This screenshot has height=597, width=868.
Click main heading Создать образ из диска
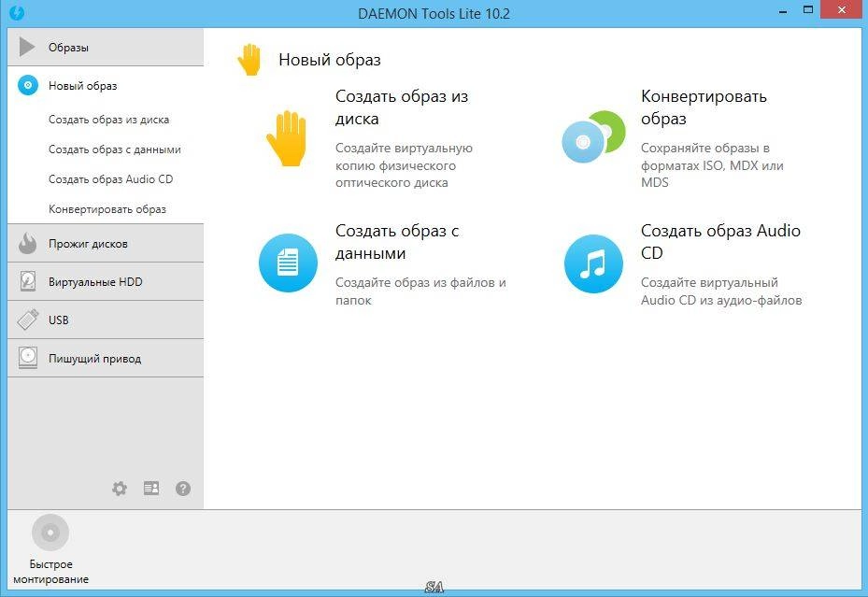[402, 107]
